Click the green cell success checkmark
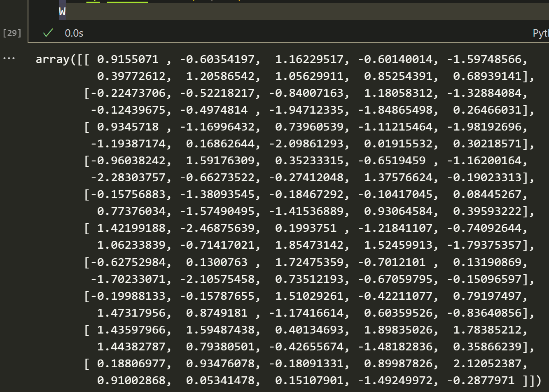Screen dimensions: 549x392 pyautogui.click(x=47, y=33)
